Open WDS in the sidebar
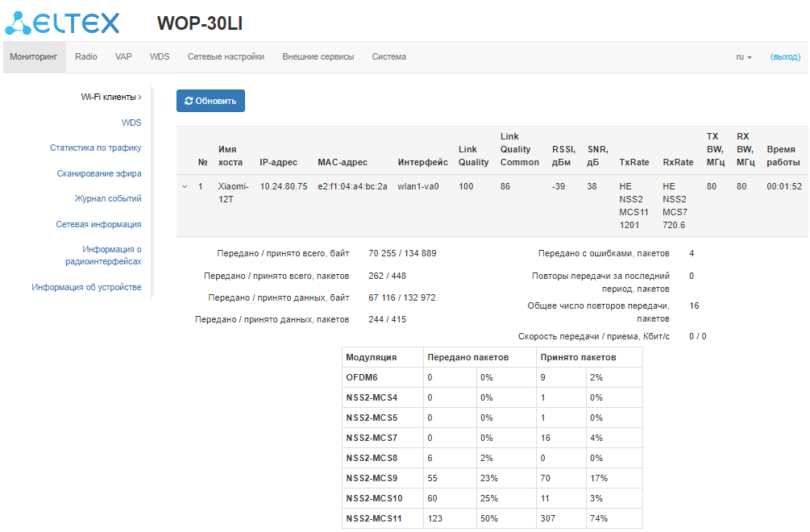Screen dimensions: 810x532 pos(131,123)
